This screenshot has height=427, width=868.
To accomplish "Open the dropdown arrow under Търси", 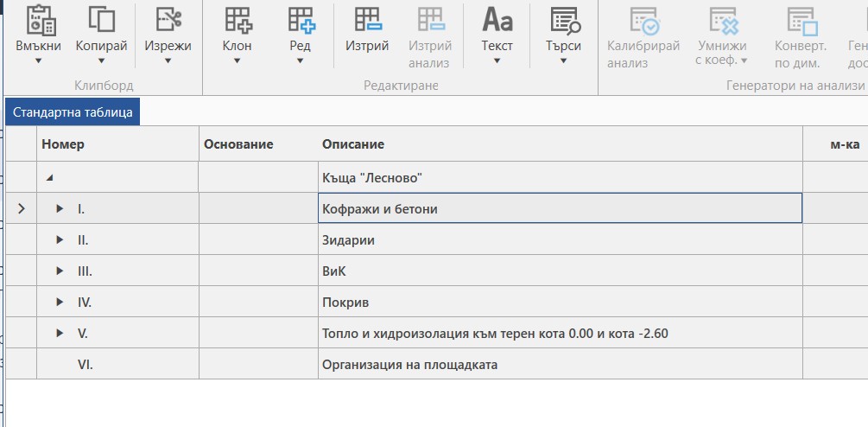I will tap(564, 61).
